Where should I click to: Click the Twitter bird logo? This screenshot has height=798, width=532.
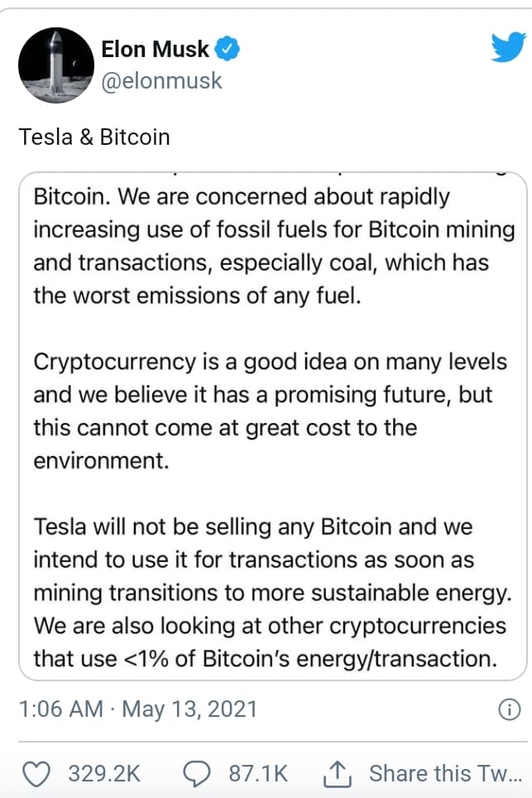508,47
